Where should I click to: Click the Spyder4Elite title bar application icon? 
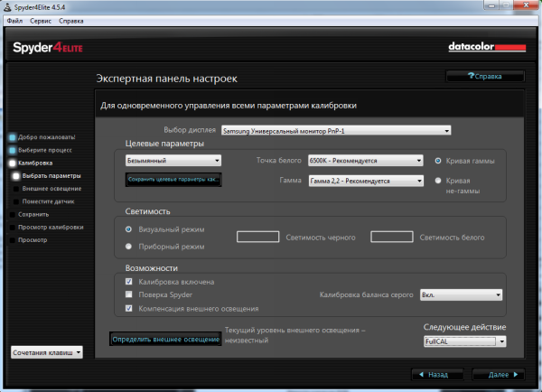[x=7, y=7]
